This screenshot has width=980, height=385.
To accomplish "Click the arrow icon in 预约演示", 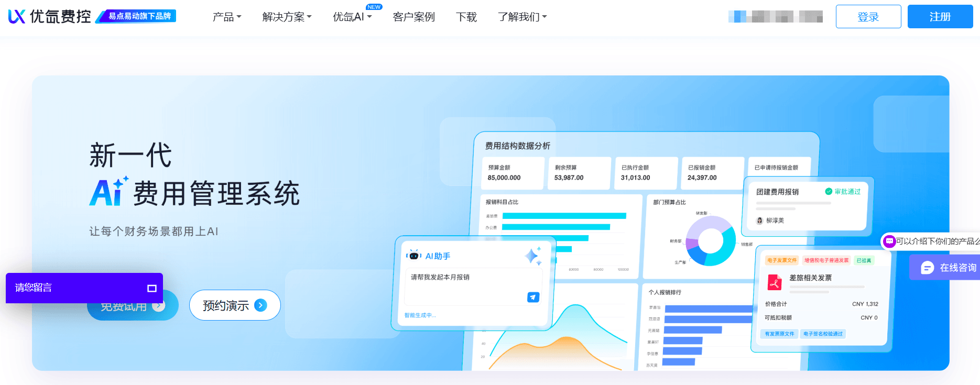I will (x=260, y=305).
